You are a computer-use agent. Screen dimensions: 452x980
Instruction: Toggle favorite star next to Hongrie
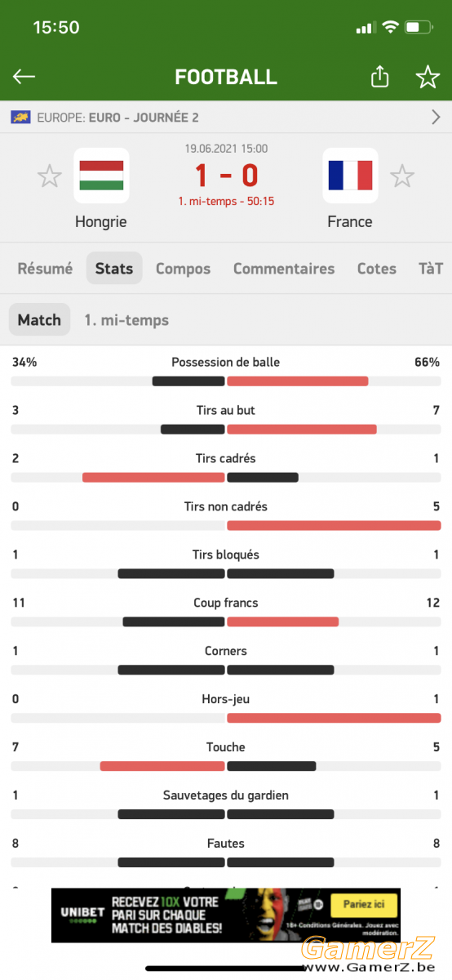(50, 176)
